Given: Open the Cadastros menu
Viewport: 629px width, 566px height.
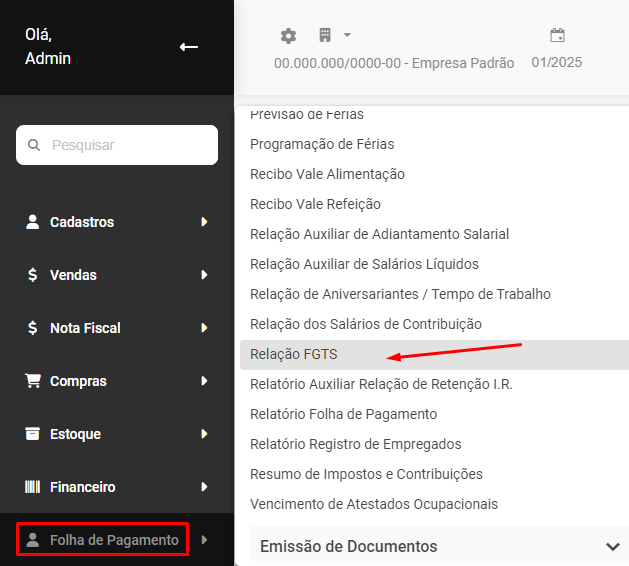Looking at the screenshot, I should [82, 222].
